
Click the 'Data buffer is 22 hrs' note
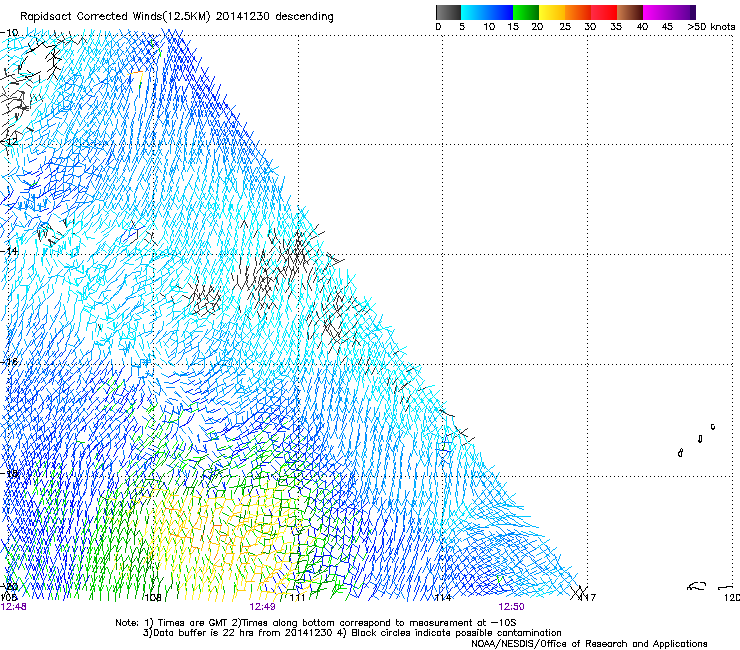click(x=352, y=633)
